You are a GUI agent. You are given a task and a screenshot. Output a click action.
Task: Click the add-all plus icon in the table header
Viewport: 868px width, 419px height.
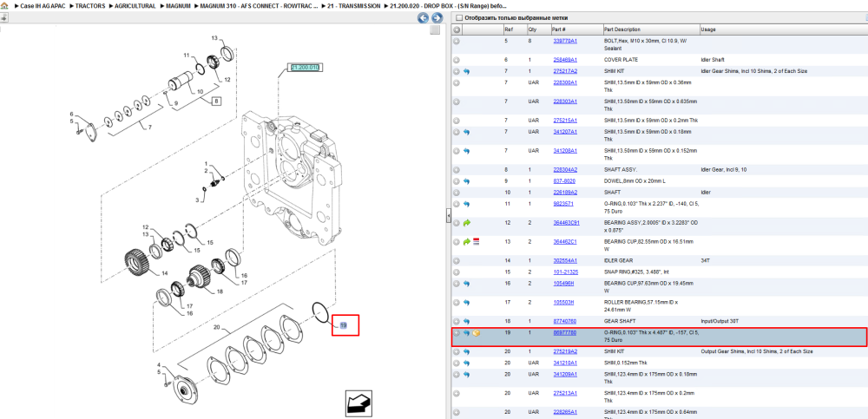[457, 29]
